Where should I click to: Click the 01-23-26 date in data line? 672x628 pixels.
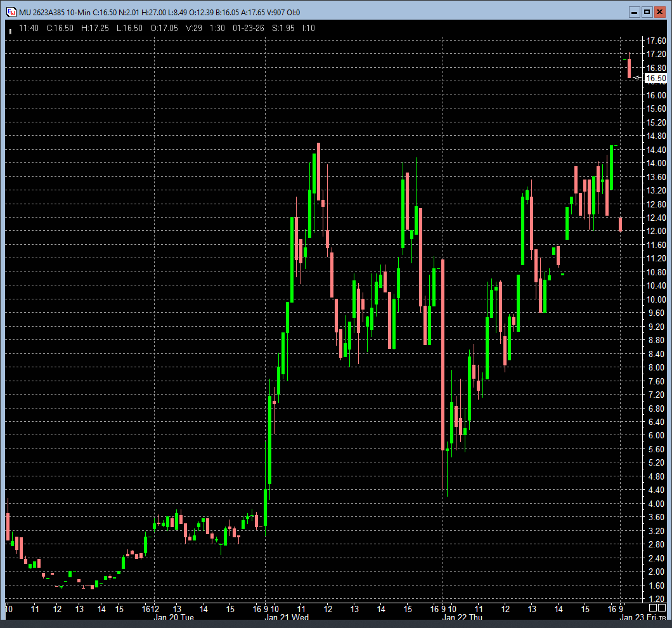coord(249,28)
